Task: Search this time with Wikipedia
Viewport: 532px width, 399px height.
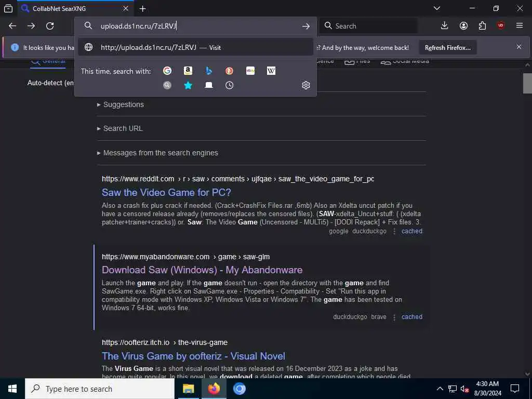Action: pos(271,71)
